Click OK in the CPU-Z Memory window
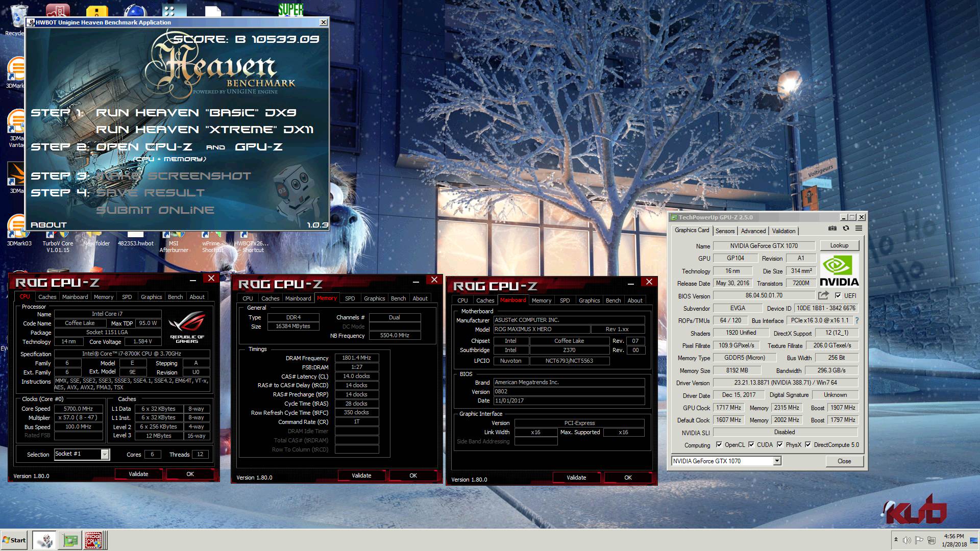980x551 pixels. (x=413, y=475)
